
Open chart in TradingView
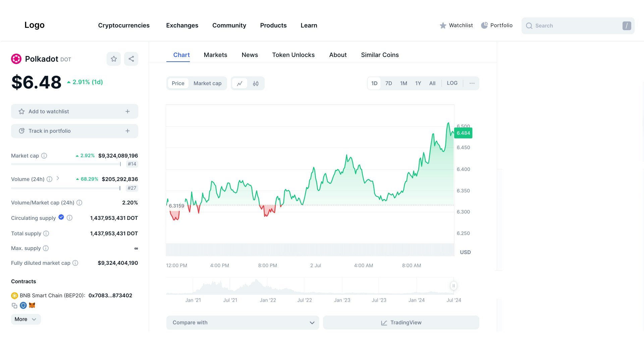pos(401,322)
